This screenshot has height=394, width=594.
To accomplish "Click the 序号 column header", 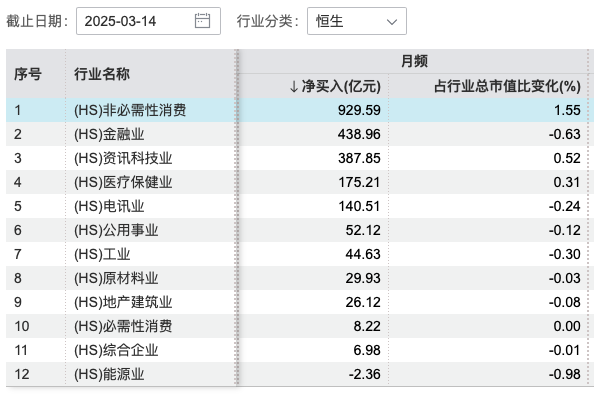I will point(28,74).
